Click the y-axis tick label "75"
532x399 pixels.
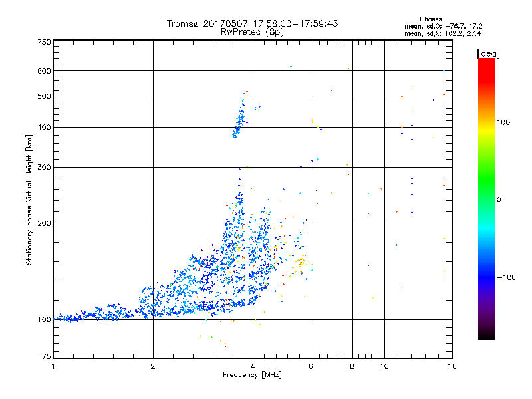tap(47, 356)
